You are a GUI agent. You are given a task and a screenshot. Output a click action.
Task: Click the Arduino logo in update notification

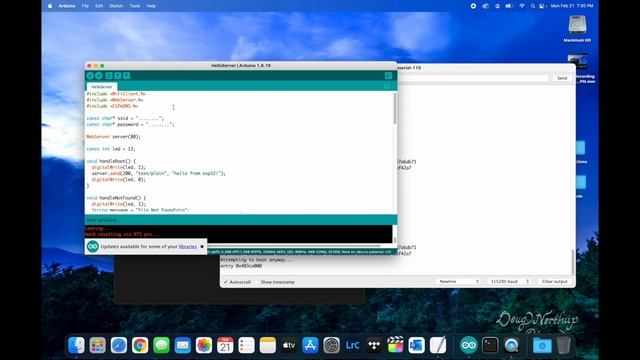93,247
